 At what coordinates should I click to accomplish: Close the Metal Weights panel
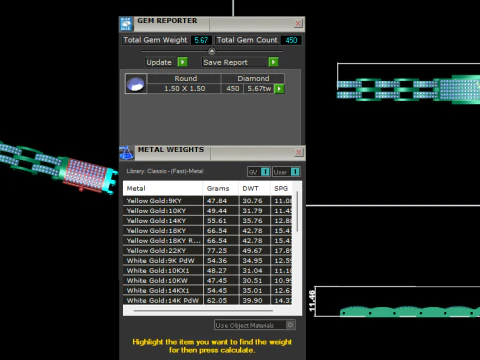point(299,152)
